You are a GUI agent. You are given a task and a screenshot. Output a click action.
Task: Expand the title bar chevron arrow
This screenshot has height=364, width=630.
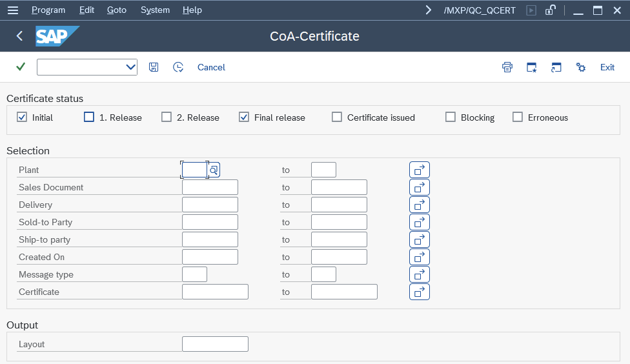coord(429,10)
